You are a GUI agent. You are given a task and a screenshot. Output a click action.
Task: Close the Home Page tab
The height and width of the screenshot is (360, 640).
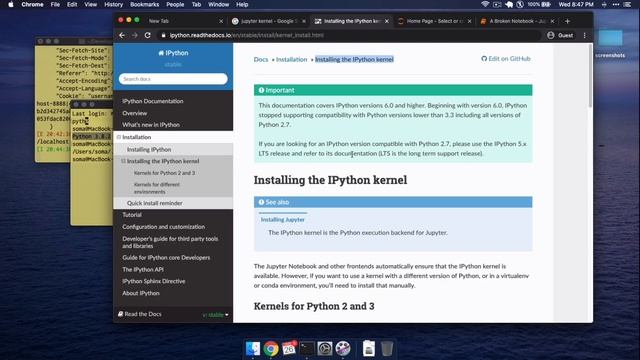click(469, 21)
